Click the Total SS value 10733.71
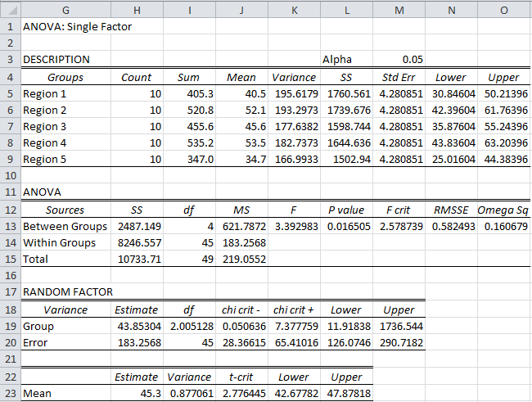The width and height of the screenshot is (532, 402). point(138,260)
